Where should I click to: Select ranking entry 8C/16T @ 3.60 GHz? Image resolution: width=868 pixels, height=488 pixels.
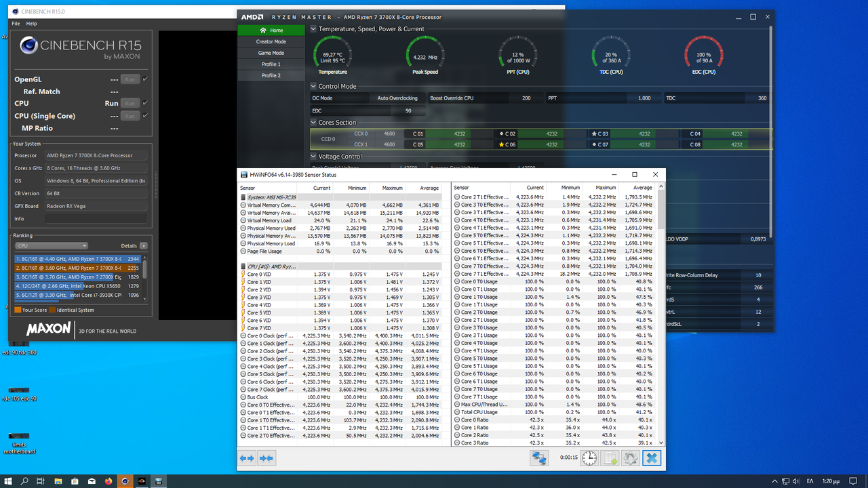77,268
